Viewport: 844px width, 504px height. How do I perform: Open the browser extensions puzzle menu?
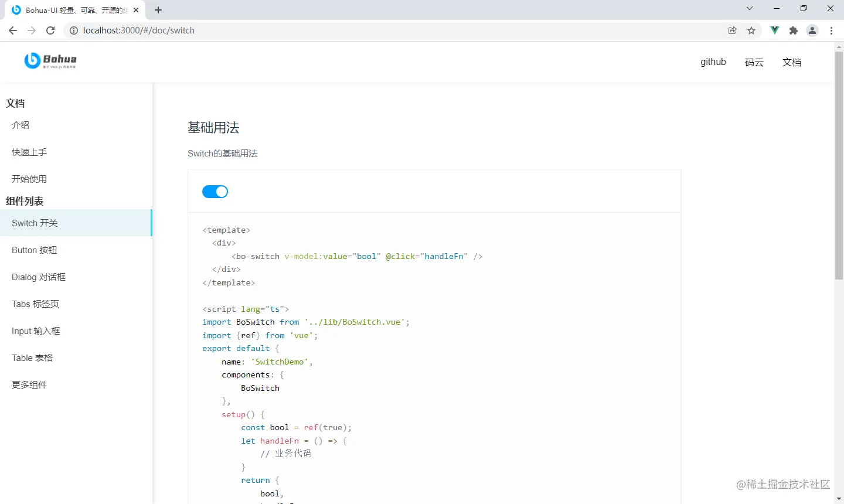tap(794, 30)
